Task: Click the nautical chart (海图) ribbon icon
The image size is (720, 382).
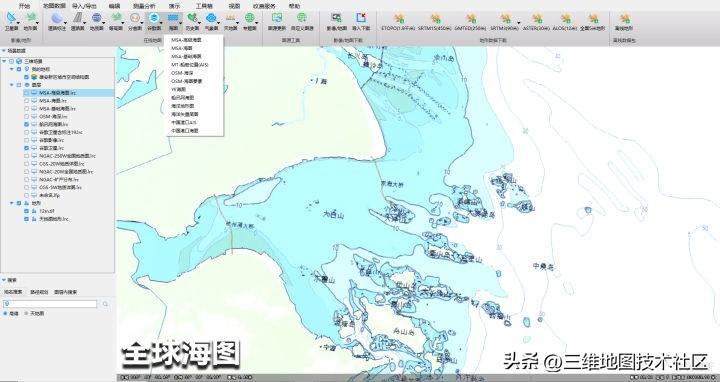Action: click(x=173, y=18)
